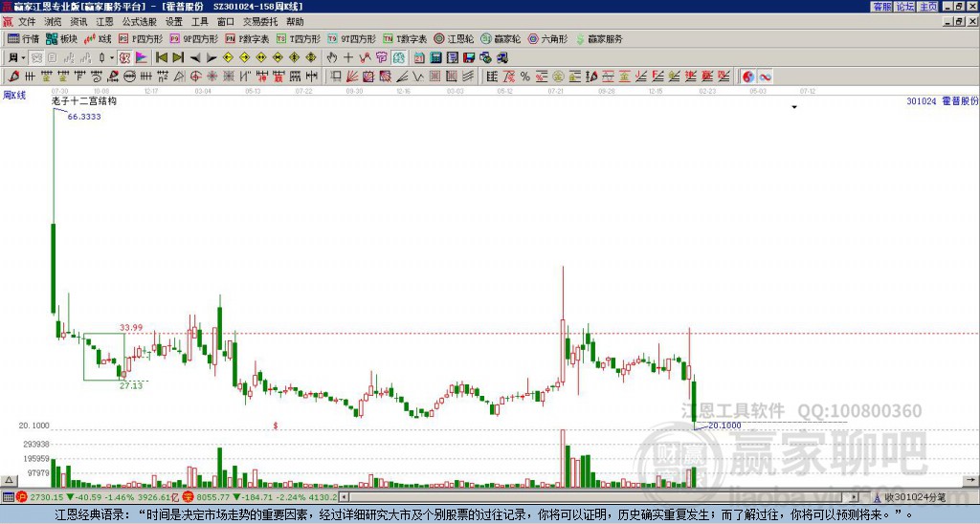This screenshot has height=524, width=980.
Task: Click the percent % retracement tool
Action: (x=525, y=76)
